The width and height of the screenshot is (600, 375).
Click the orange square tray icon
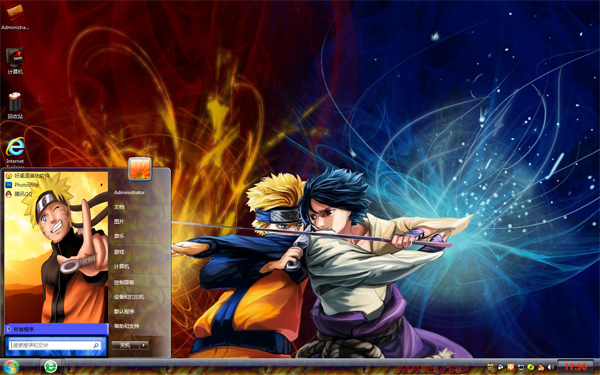(x=510, y=367)
